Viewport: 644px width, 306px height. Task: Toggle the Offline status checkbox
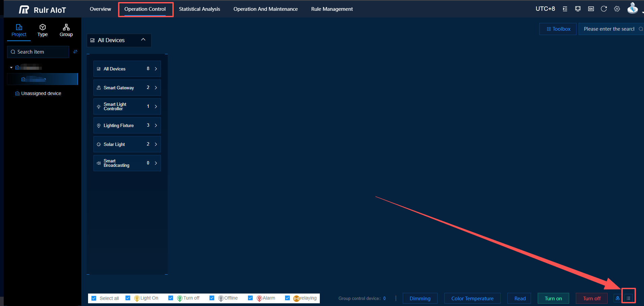click(x=212, y=298)
